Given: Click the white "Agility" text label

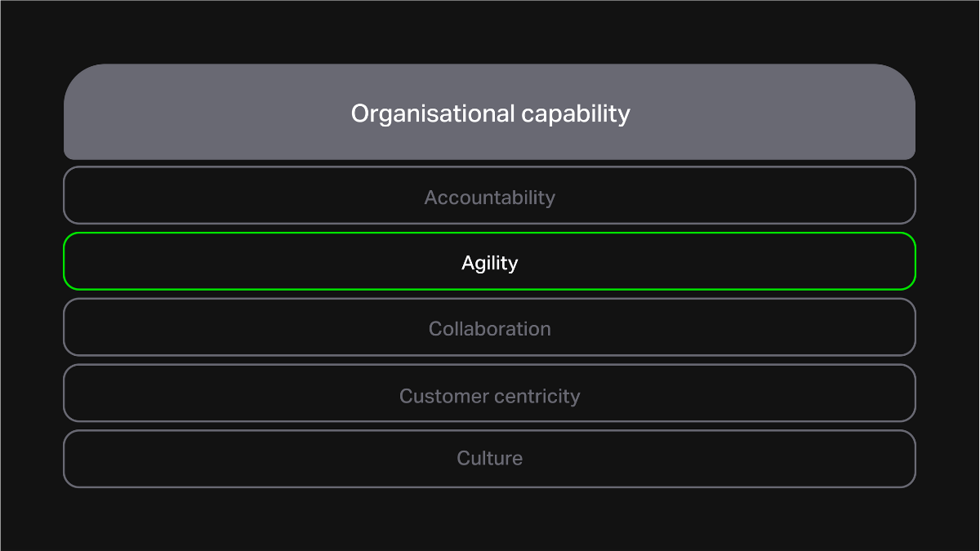Looking at the screenshot, I should coord(490,263).
